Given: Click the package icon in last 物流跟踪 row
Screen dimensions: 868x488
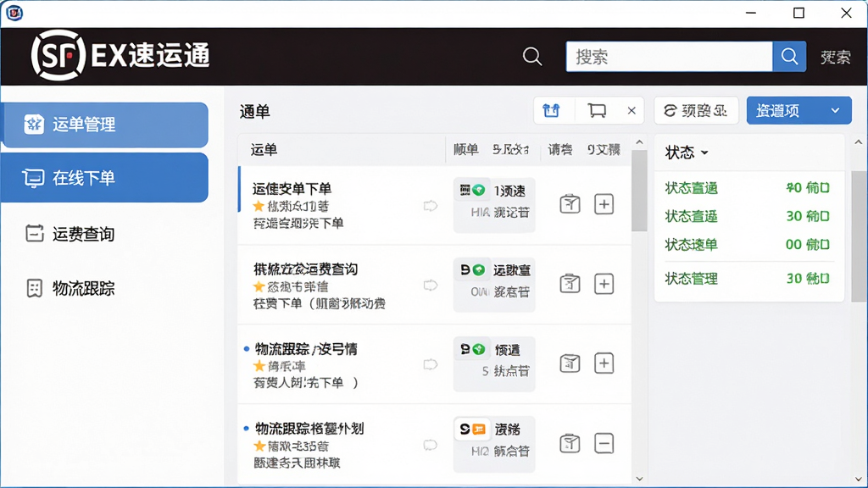Looking at the screenshot, I should (570, 442).
